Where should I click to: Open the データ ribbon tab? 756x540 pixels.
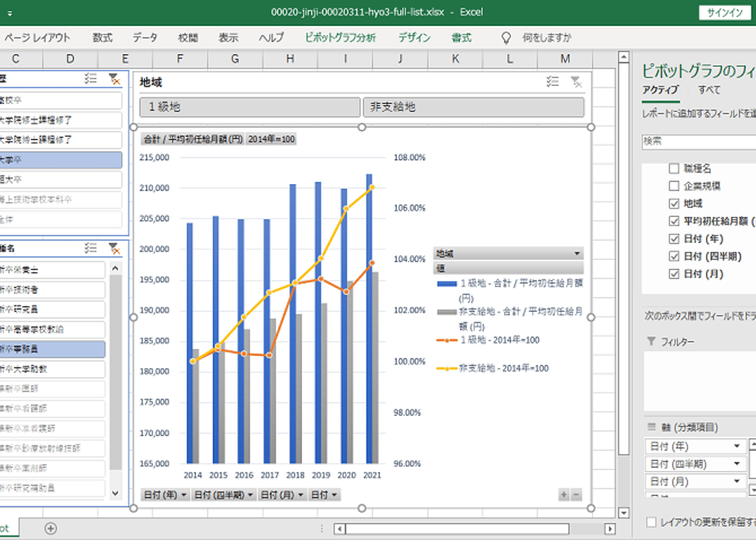[x=145, y=38]
